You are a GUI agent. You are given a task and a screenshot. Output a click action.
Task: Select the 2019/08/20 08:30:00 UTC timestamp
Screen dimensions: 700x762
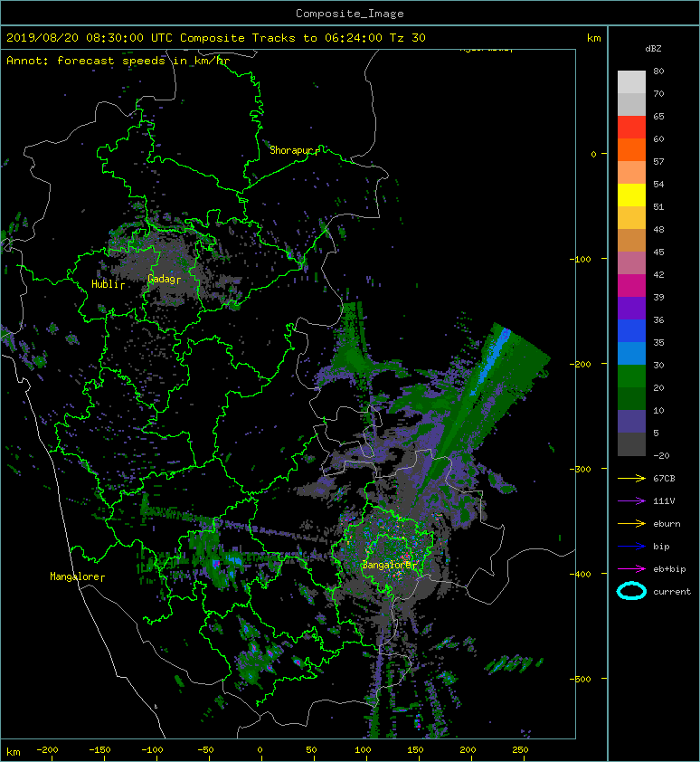tap(89, 38)
